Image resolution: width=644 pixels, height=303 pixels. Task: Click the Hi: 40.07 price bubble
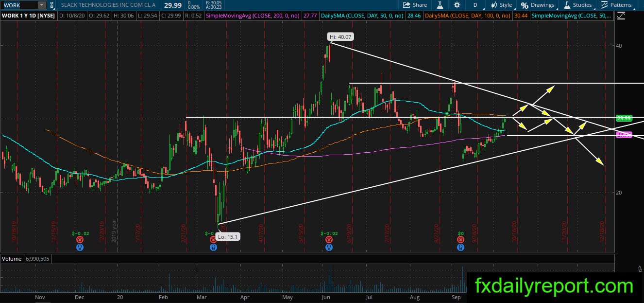[339, 36]
